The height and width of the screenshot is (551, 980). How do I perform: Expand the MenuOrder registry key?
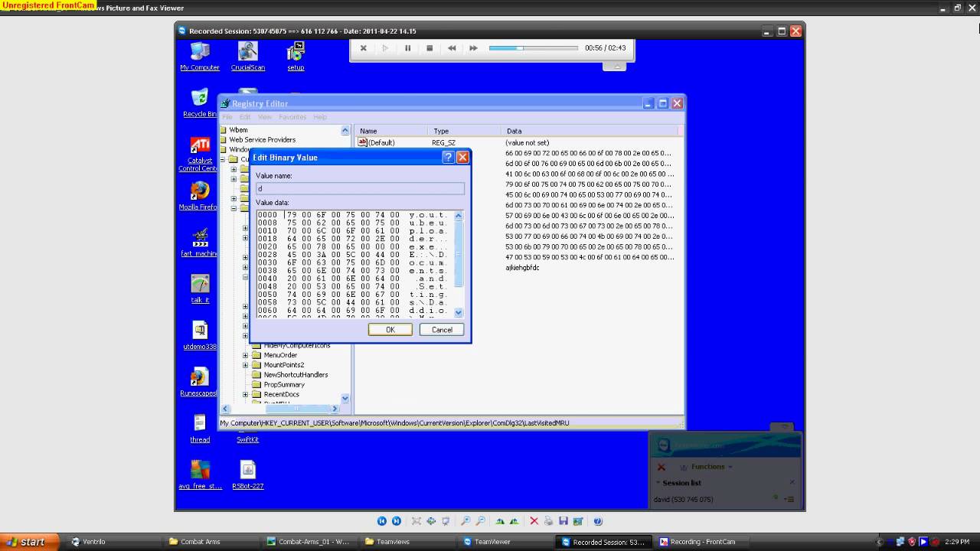point(246,355)
